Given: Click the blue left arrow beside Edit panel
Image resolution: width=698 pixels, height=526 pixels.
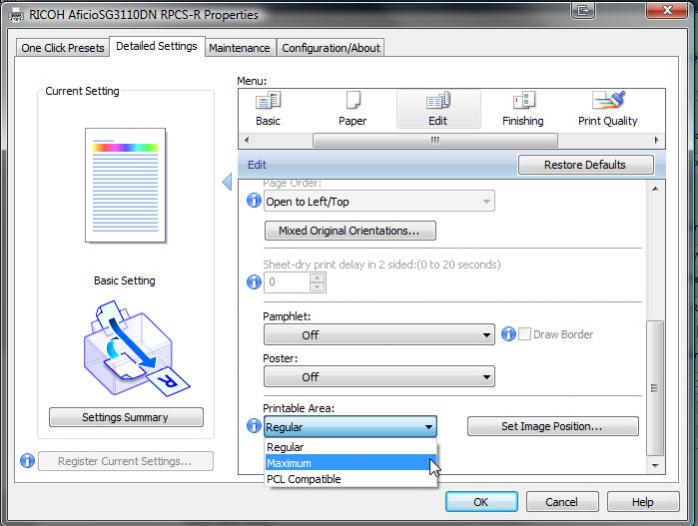Looking at the screenshot, I should click(x=227, y=182).
